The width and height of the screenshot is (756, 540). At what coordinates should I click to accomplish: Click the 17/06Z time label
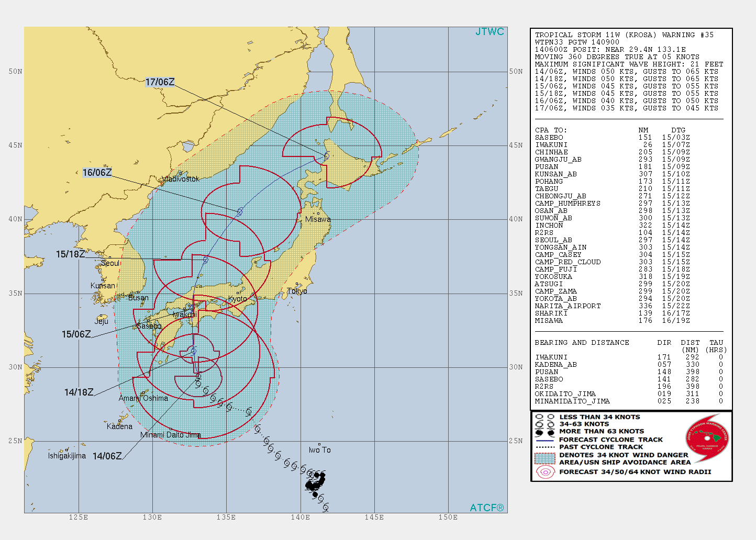pos(160,82)
